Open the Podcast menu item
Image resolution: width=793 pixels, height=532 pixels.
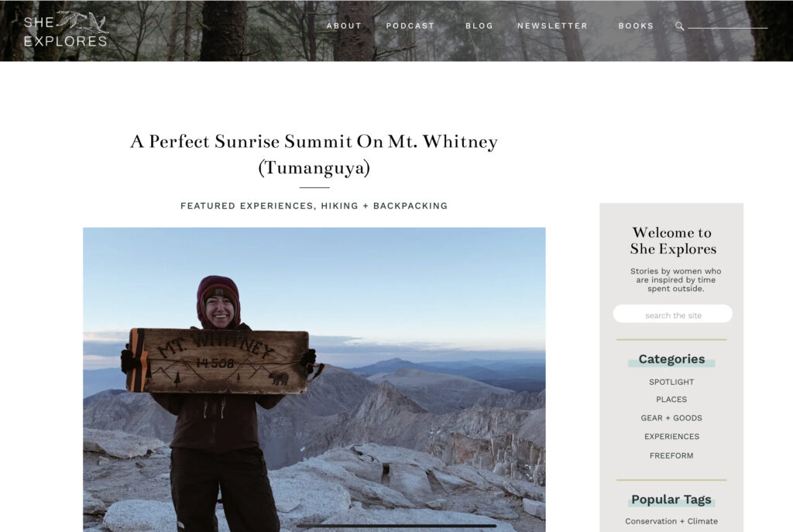pos(410,26)
